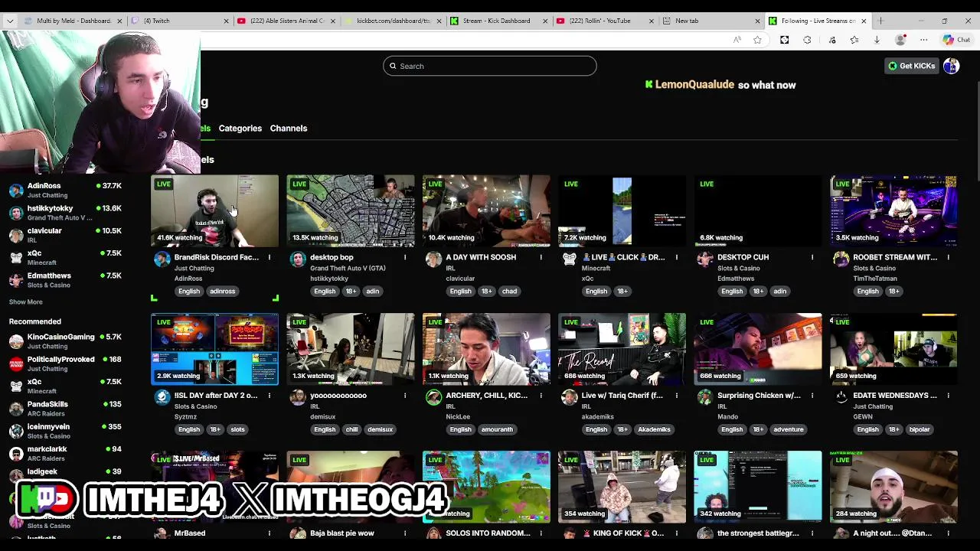Switch to the Categories tab
Screen dimensions: 980x551
[240, 129]
